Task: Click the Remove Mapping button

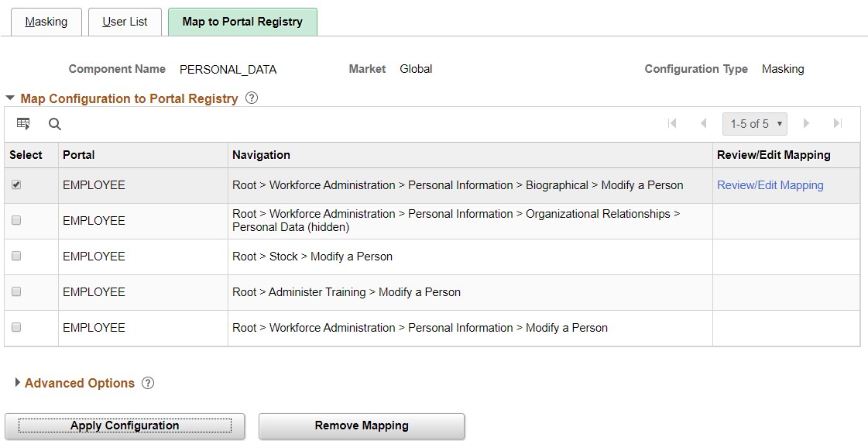Action: pyautogui.click(x=362, y=425)
